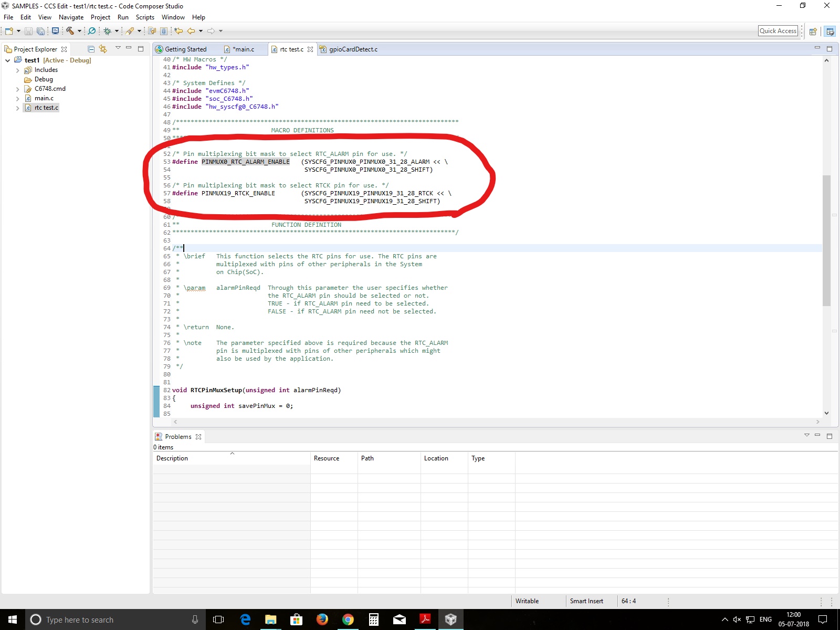Click the editor vertical scrollbar thumb

826,240
